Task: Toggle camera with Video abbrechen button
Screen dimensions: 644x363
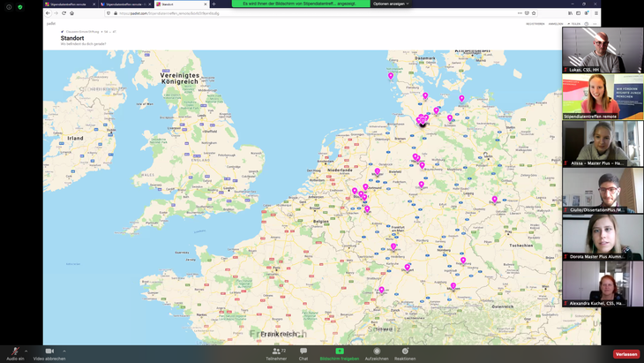Action: click(49, 352)
